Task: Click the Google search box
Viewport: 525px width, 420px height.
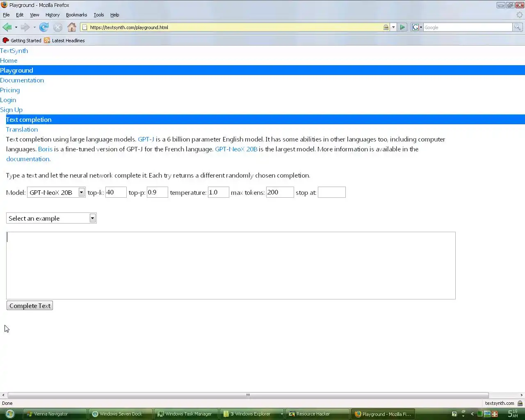Action: pyautogui.click(x=468, y=27)
